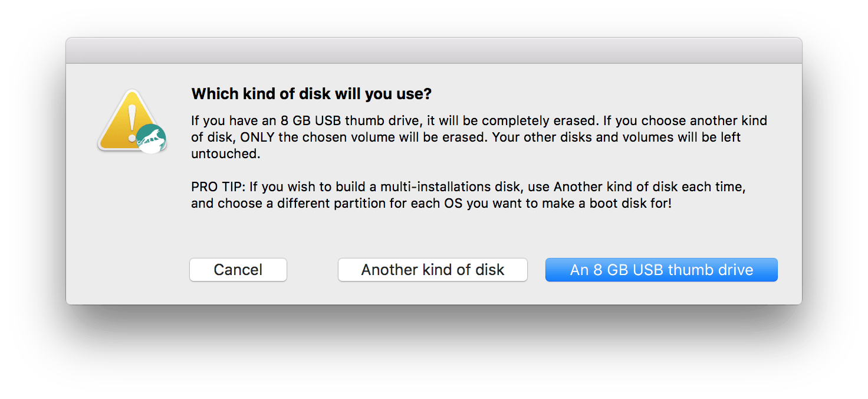Cancel the disk selection dialog
Screen dimensions: 868x399
click(238, 270)
